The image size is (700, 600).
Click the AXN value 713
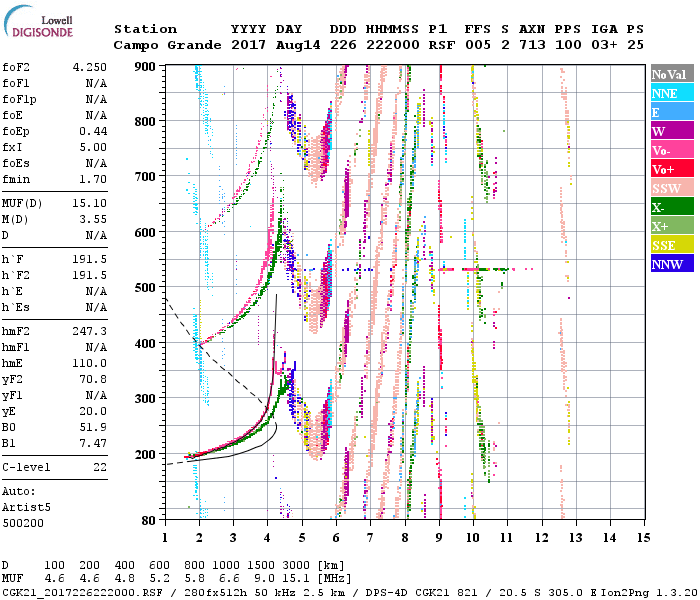(532, 45)
